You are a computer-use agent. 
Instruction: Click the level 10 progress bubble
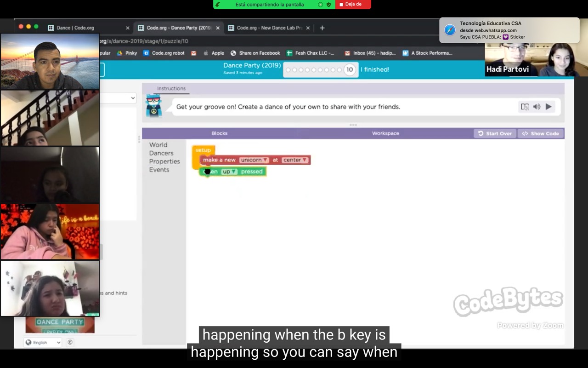coord(350,70)
